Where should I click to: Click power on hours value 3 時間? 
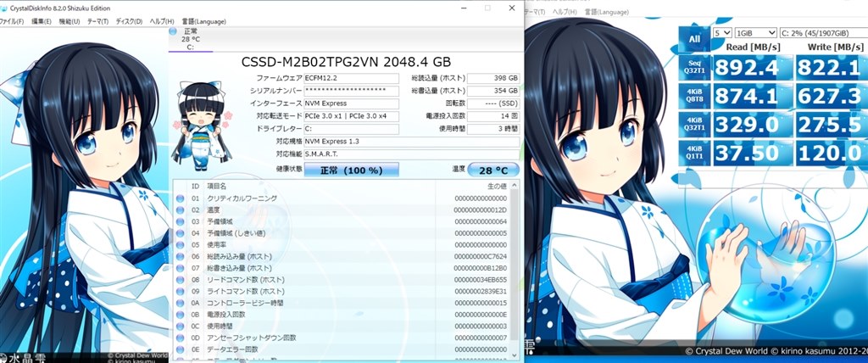pos(493,129)
